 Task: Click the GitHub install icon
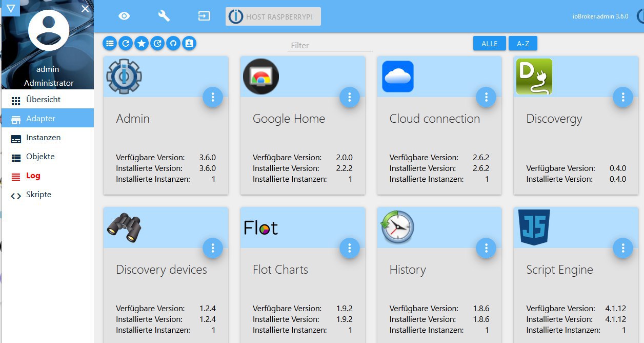[x=173, y=44]
